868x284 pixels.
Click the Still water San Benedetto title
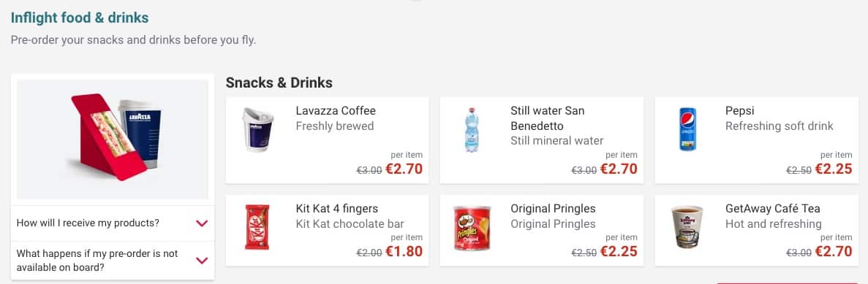click(547, 118)
